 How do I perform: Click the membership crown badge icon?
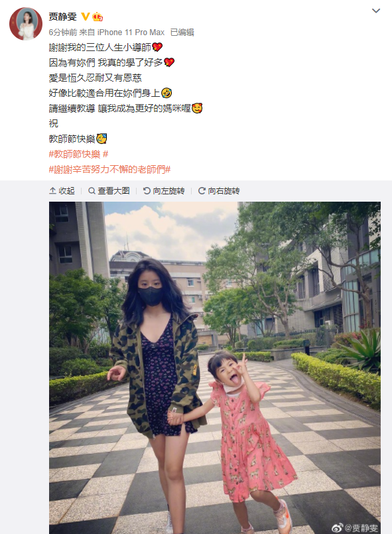tap(98, 17)
